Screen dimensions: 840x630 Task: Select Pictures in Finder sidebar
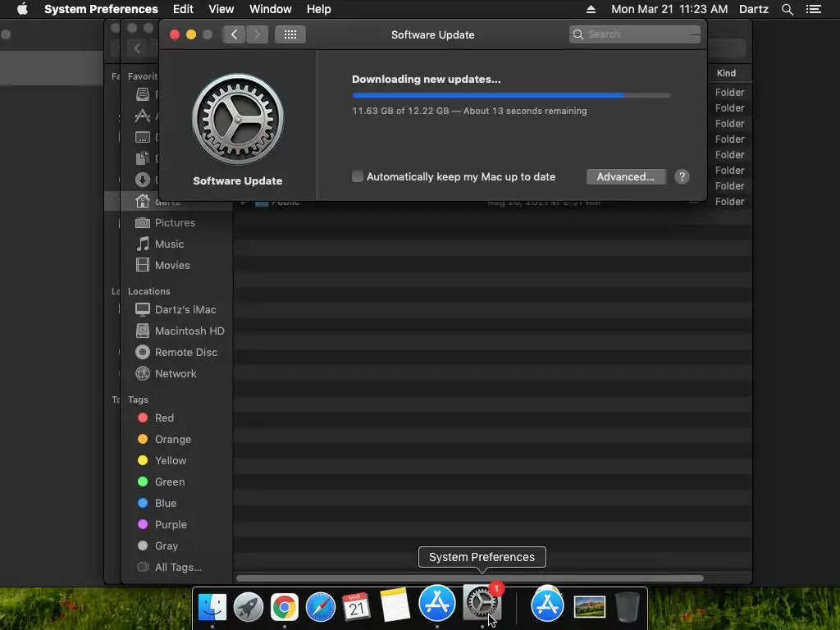click(x=176, y=223)
